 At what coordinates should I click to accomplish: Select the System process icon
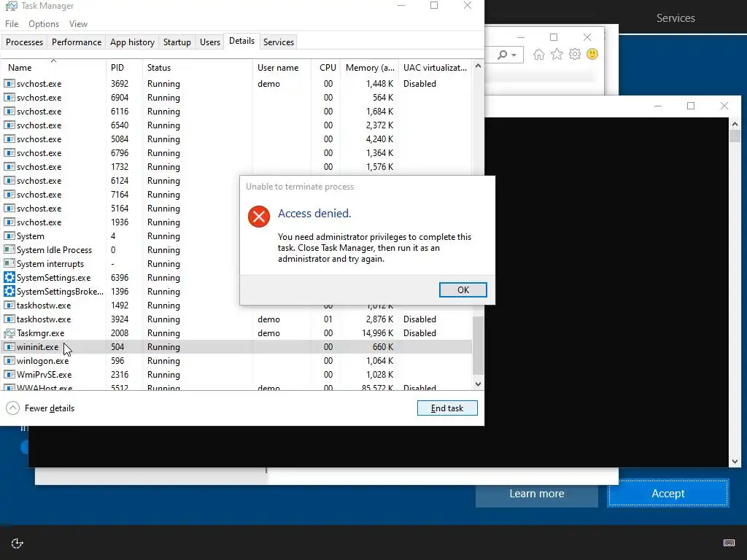pyautogui.click(x=9, y=236)
